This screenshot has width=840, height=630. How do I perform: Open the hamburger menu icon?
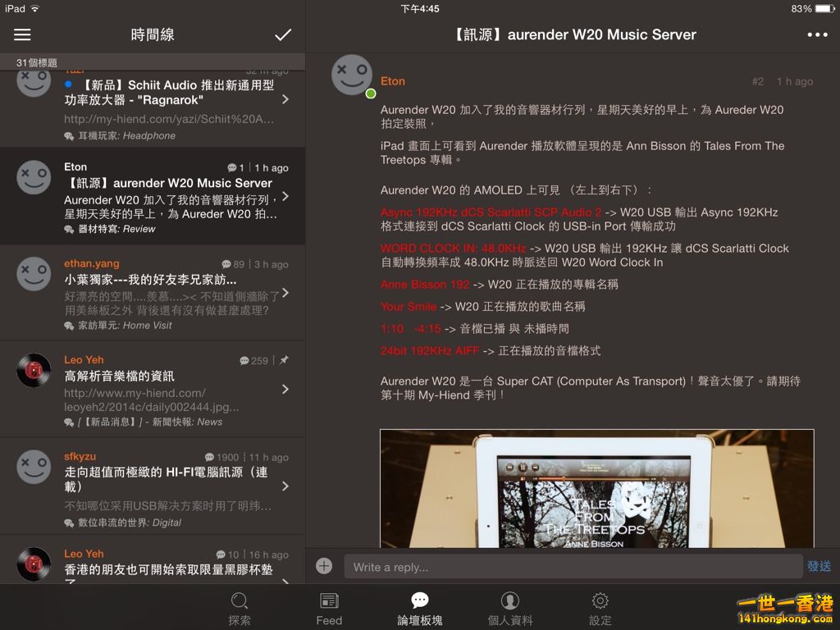coord(22,34)
